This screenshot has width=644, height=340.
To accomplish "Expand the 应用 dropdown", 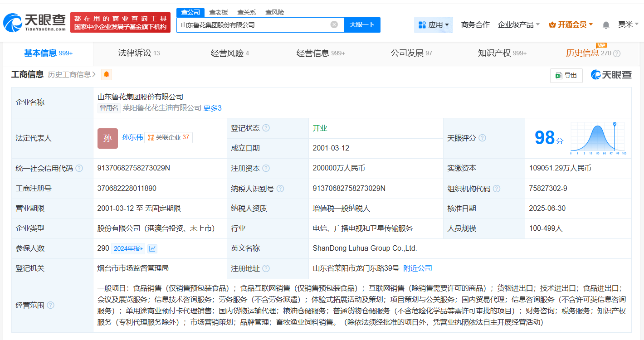I will pos(434,25).
